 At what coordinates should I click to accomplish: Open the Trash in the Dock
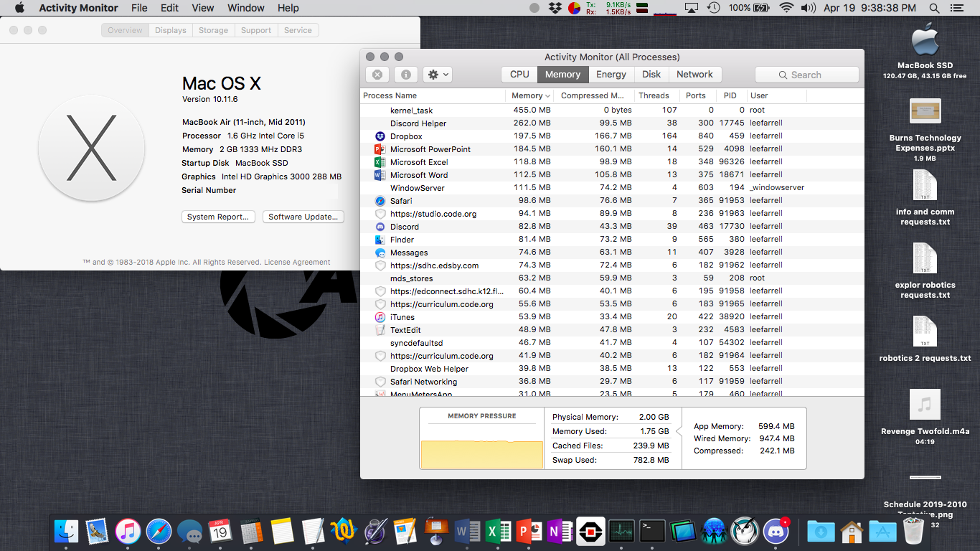click(x=913, y=532)
